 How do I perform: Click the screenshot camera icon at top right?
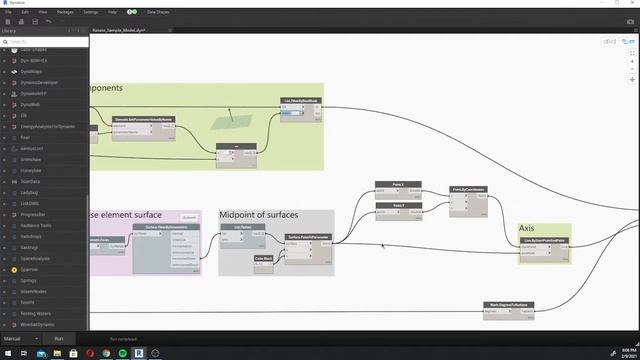click(x=630, y=22)
